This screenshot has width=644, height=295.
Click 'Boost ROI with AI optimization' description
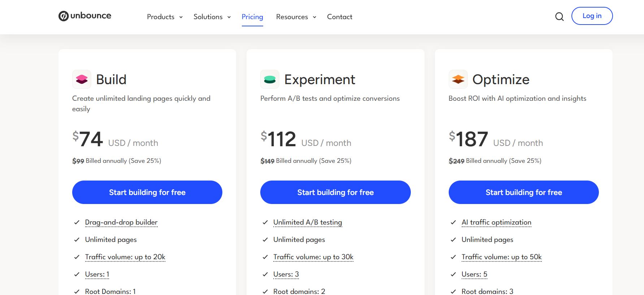coord(517,99)
